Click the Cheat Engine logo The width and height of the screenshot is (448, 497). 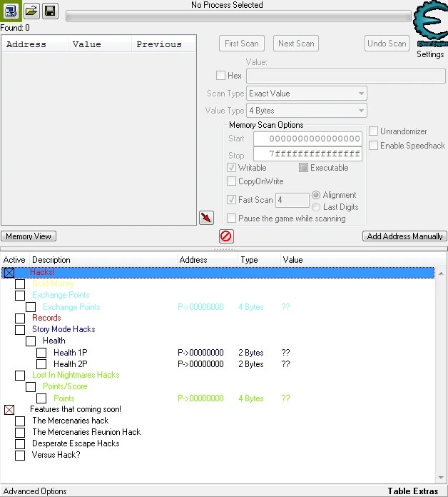[431, 24]
